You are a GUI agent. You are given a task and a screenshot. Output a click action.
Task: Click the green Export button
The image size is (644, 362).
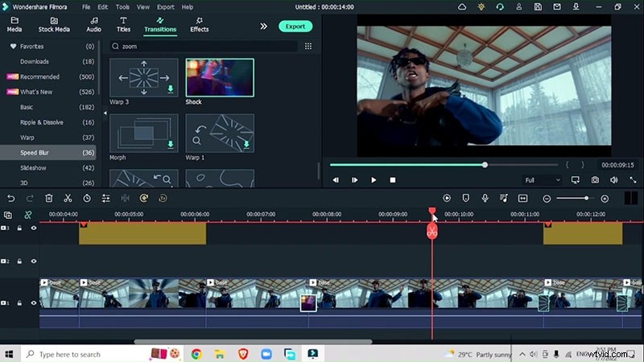pos(295,27)
